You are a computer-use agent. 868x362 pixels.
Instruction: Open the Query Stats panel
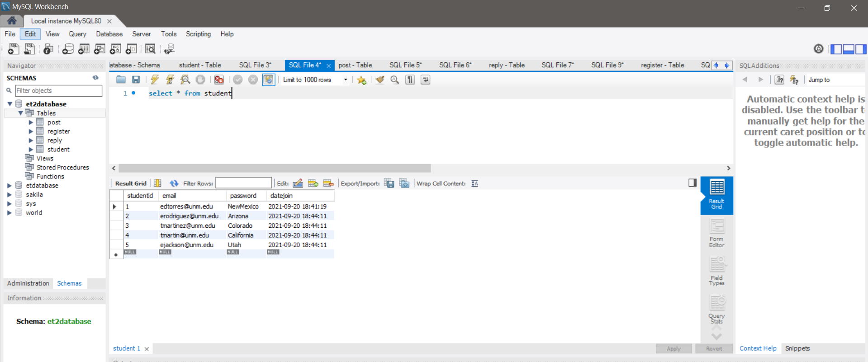click(716, 310)
